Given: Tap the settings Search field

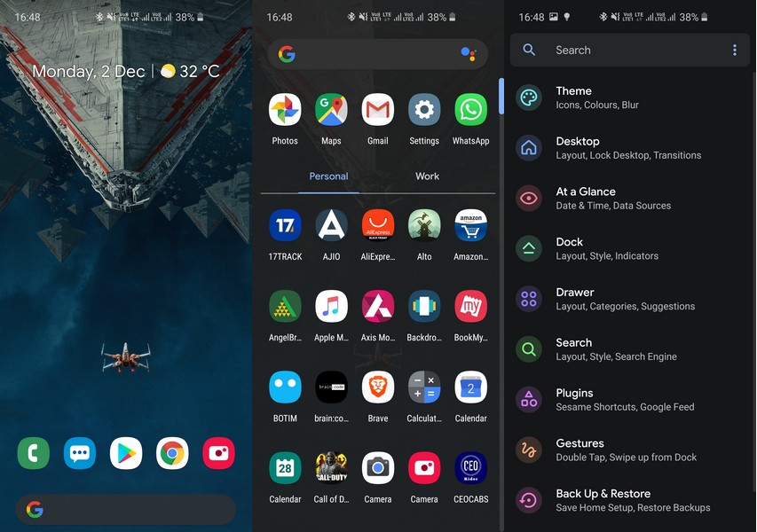Looking at the screenshot, I should tap(630, 50).
